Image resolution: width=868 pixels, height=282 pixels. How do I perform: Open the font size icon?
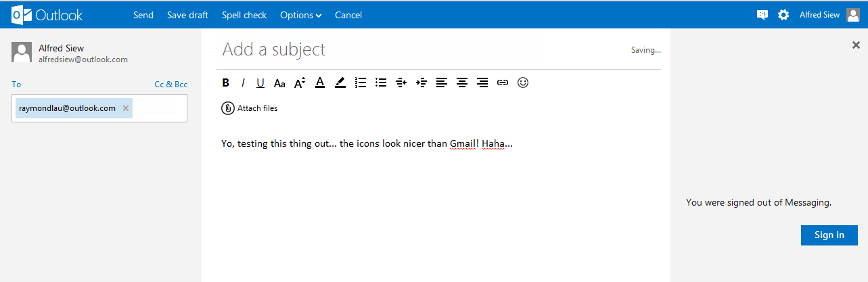point(300,83)
